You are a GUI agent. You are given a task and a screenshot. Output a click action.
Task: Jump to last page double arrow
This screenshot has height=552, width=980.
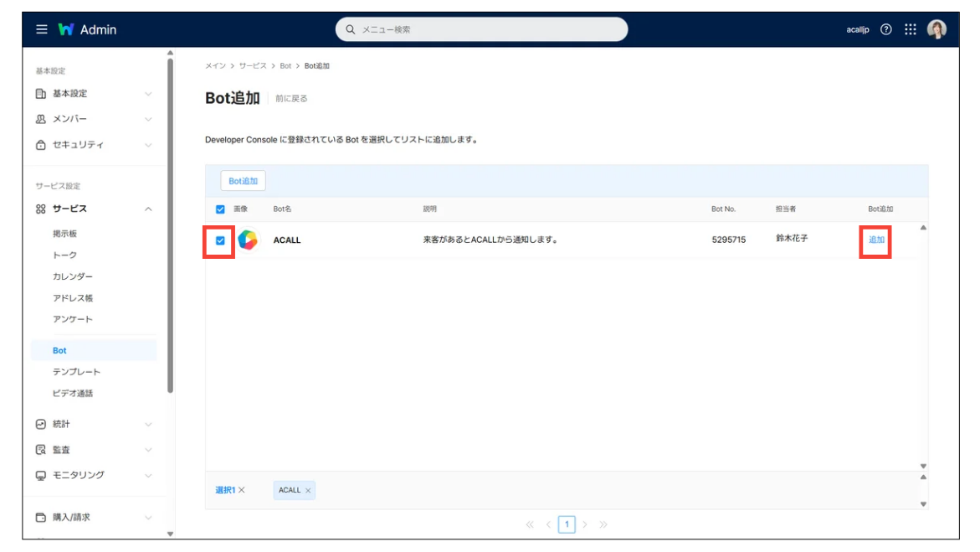603,524
